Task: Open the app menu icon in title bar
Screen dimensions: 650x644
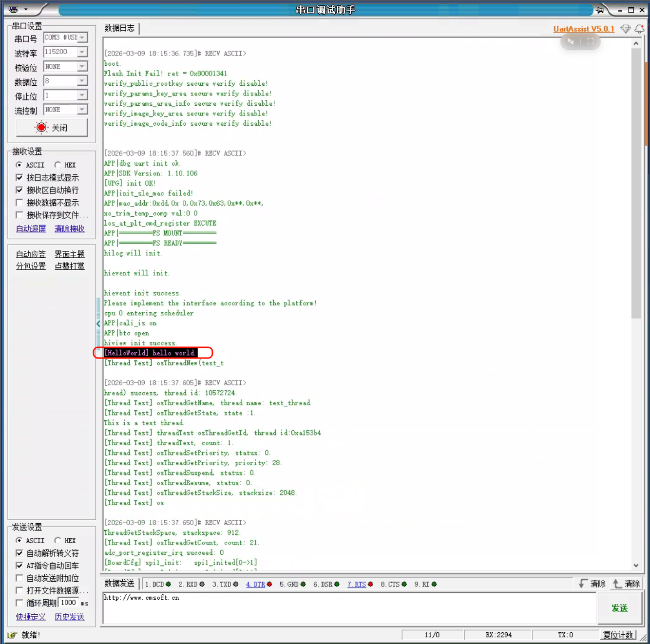Action: click(x=14, y=9)
